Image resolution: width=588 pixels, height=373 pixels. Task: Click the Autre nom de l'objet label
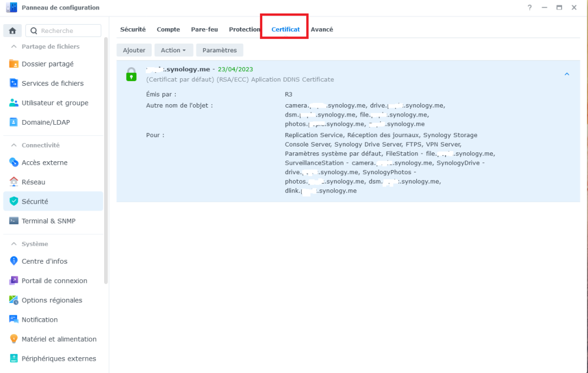(179, 105)
